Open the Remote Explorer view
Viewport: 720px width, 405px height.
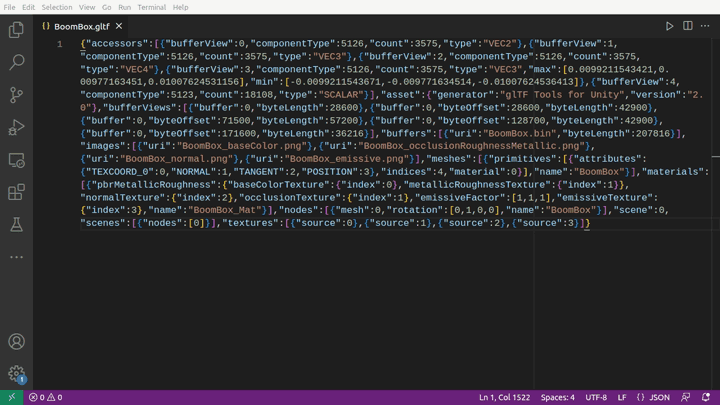[x=16, y=160]
